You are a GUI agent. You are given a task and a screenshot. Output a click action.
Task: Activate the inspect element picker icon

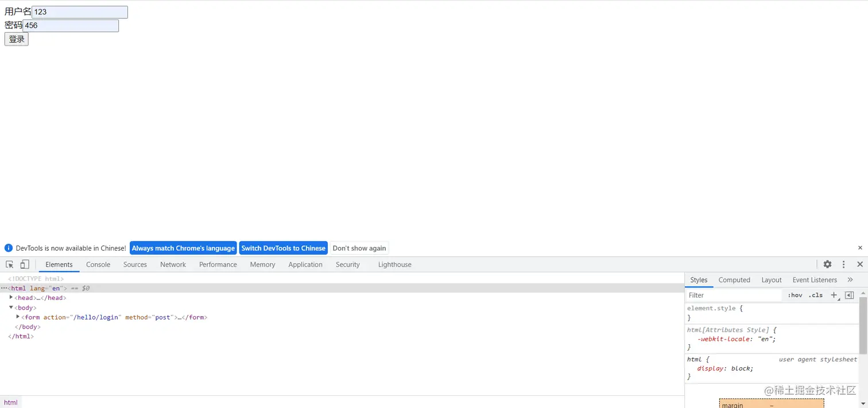pyautogui.click(x=10, y=264)
